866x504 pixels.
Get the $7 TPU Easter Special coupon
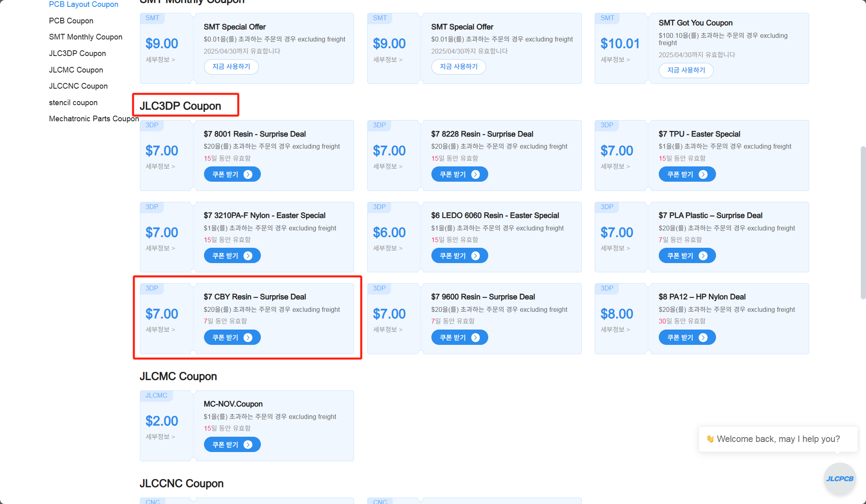(x=687, y=174)
